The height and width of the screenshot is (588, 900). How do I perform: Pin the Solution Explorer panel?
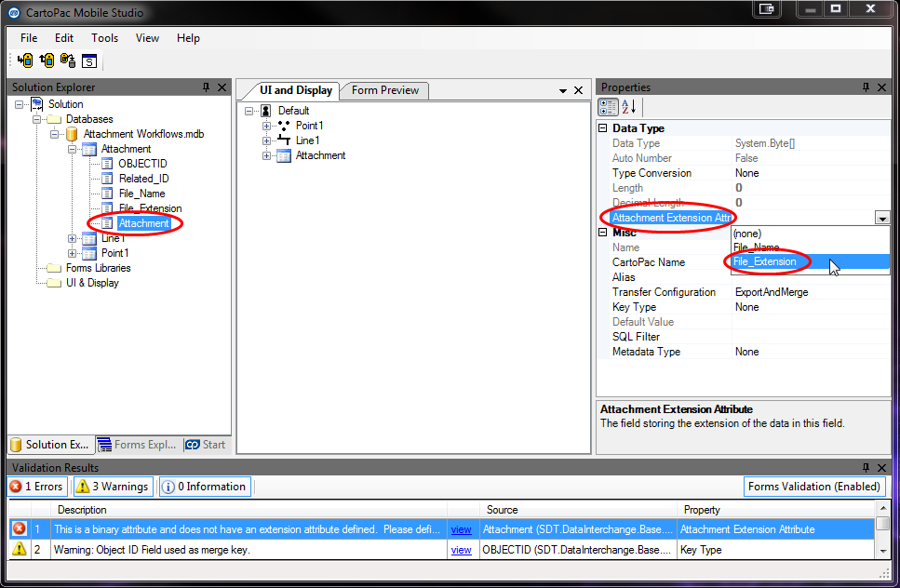(x=207, y=87)
